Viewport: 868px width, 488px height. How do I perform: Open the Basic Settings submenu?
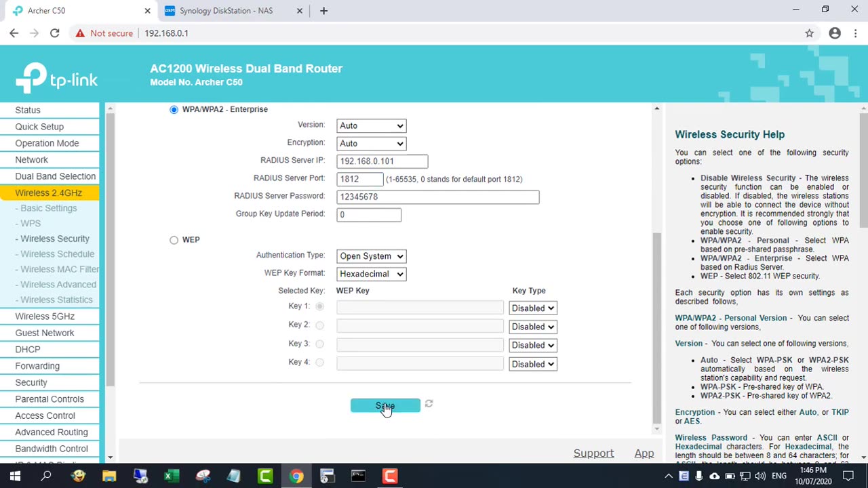click(46, 208)
